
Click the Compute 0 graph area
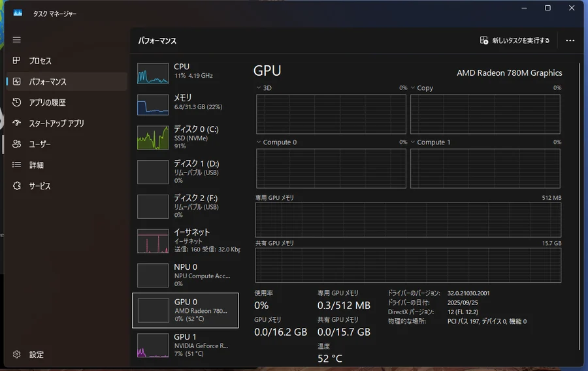[331, 169]
